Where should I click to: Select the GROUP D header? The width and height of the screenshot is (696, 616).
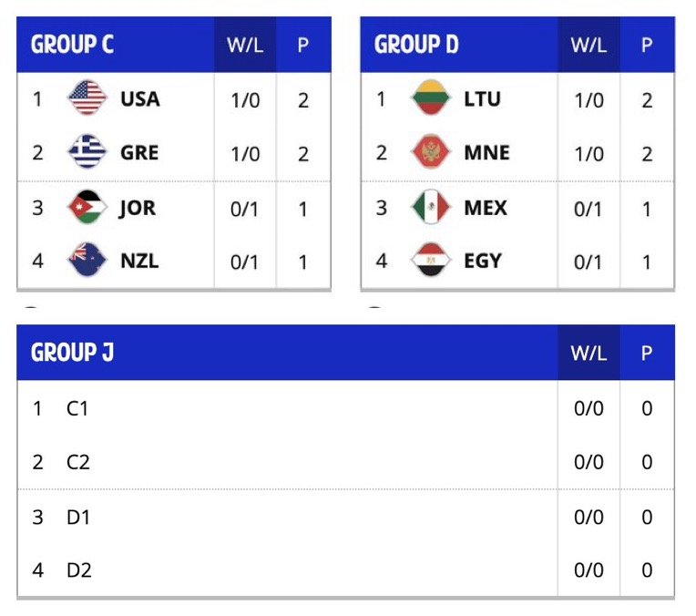pyautogui.click(x=416, y=45)
